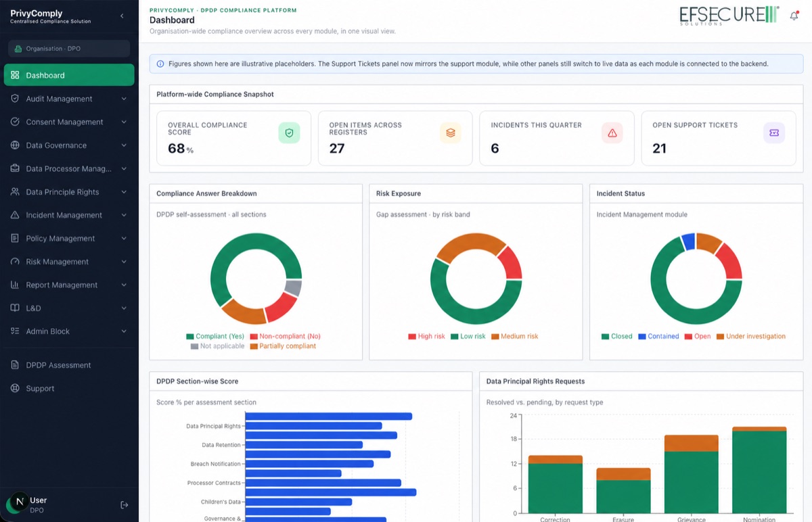Open the Overall Compliance Score card

point(233,139)
